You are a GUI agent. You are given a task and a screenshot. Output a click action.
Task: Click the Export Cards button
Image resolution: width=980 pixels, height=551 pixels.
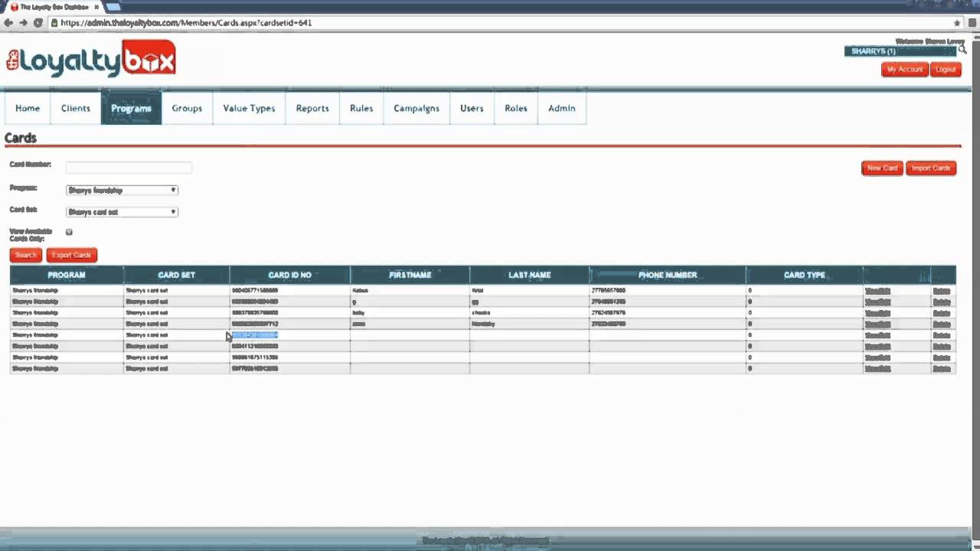(71, 255)
